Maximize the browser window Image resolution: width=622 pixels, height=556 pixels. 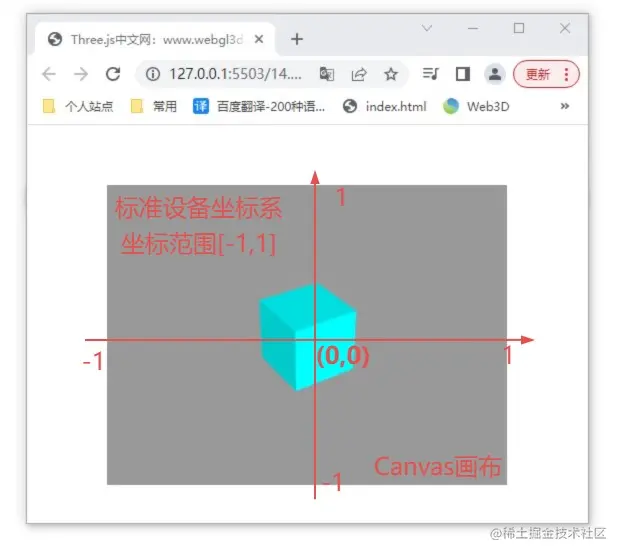click(519, 28)
